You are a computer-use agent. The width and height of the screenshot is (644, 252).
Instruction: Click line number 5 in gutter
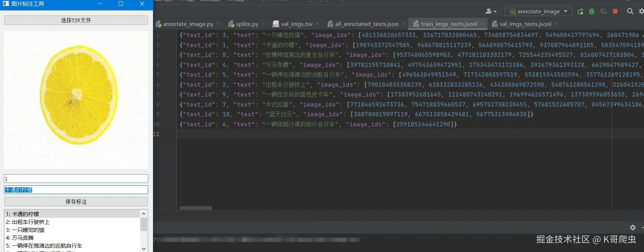point(158,75)
